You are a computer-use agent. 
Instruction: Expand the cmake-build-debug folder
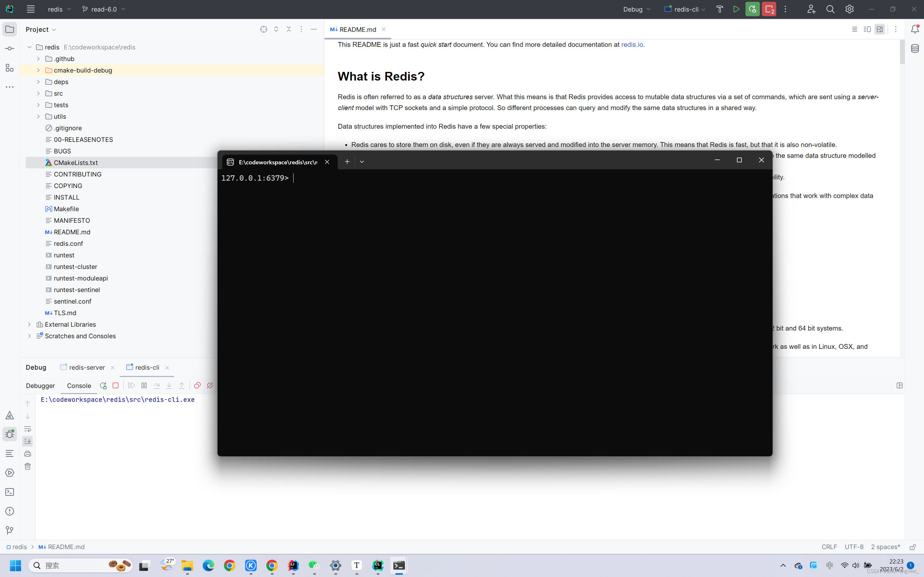38,70
